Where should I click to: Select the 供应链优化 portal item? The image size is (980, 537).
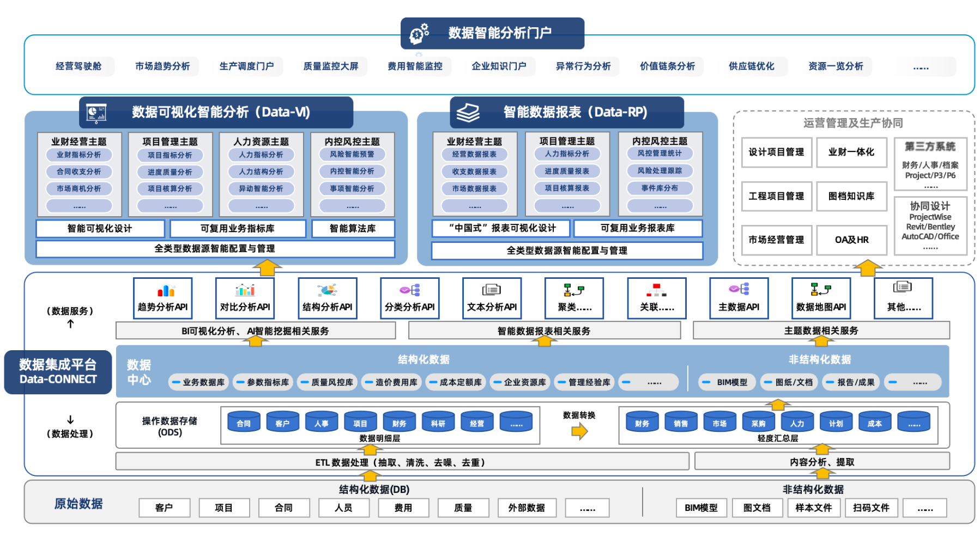tap(751, 66)
